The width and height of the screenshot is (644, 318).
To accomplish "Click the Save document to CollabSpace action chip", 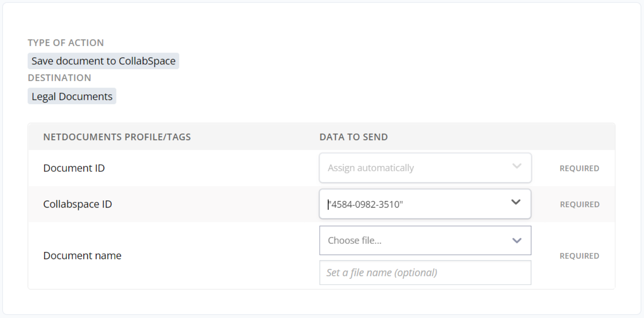I will [x=103, y=61].
